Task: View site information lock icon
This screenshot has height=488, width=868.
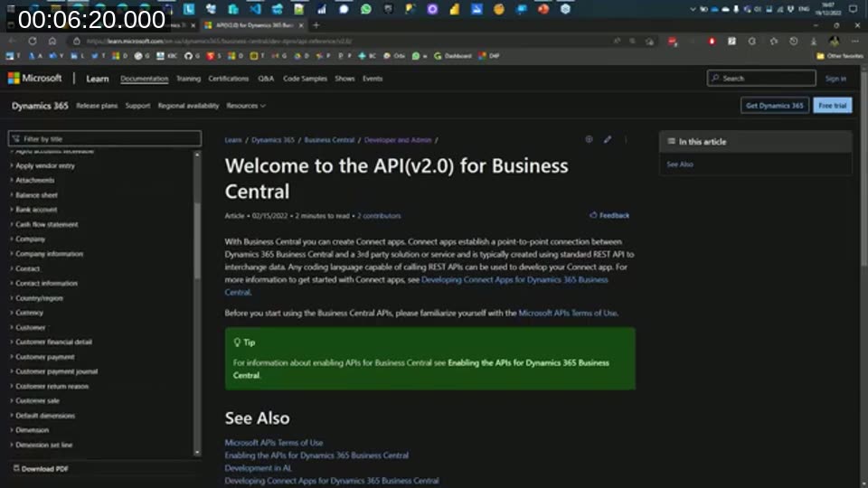Action: point(76,41)
